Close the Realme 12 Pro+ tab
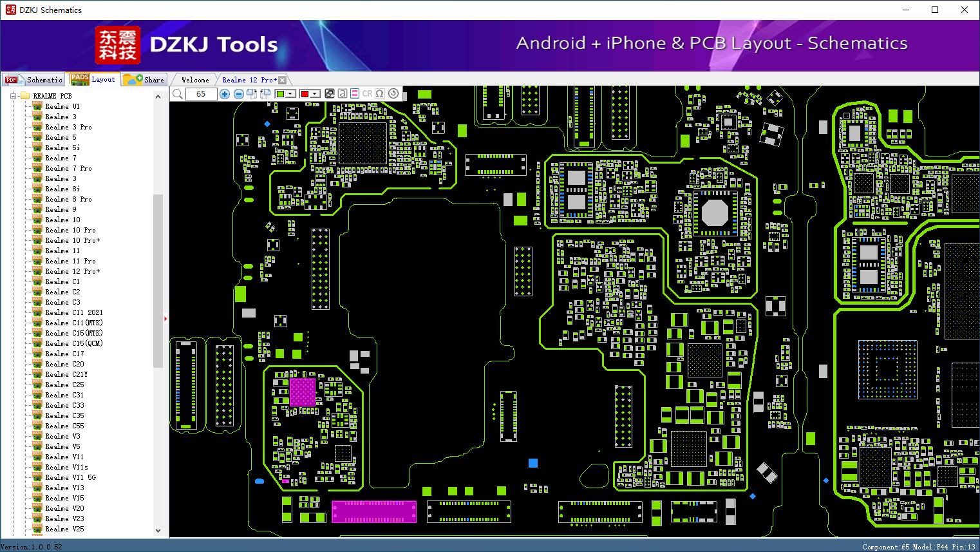This screenshot has width=980, height=552. click(x=282, y=80)
